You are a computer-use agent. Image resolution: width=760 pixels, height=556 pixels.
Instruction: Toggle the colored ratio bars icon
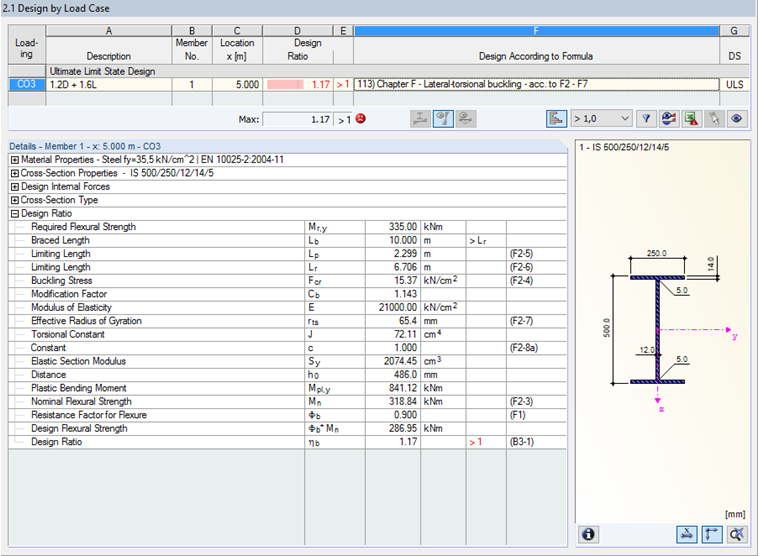click(556, 119)
